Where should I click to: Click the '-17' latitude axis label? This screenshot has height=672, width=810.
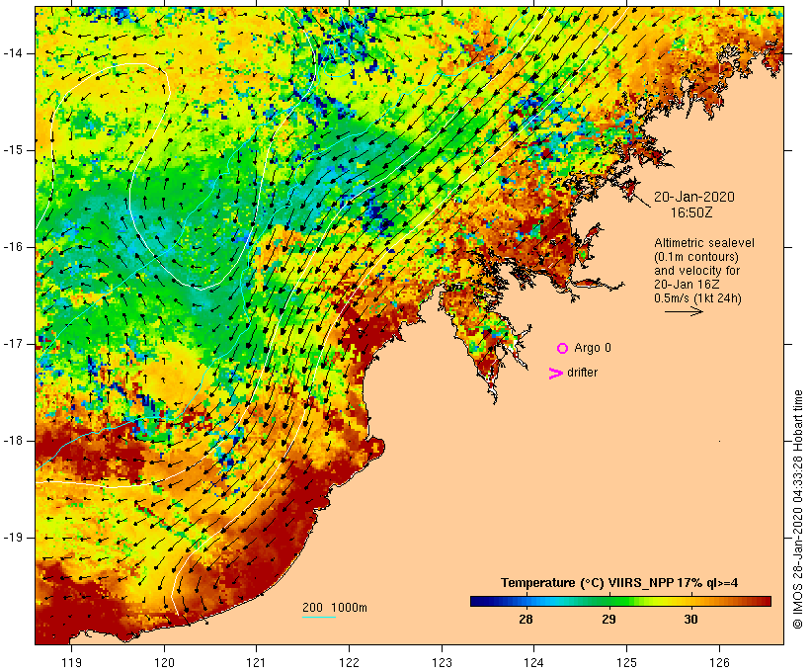pyautogui.click(x=12, y=344)
